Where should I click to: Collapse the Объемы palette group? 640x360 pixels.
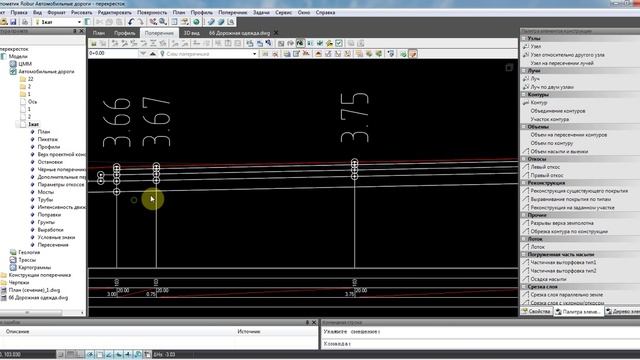[x=524, y=127]
